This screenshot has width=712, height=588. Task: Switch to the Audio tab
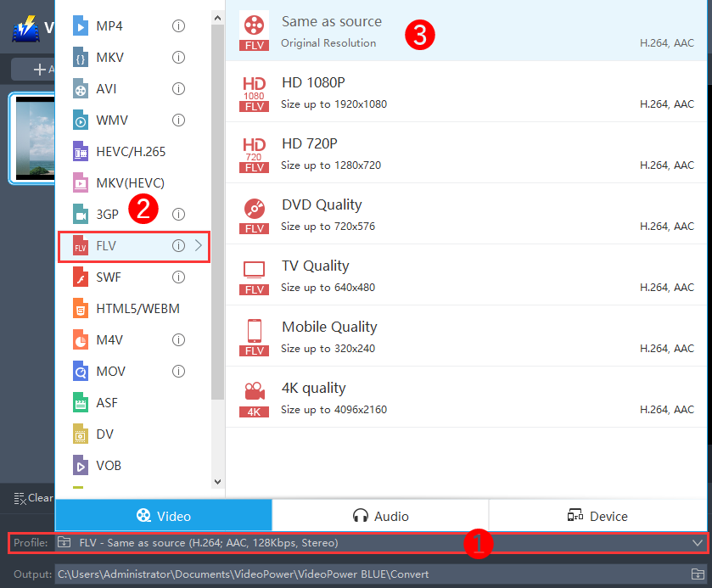[380, 516]
